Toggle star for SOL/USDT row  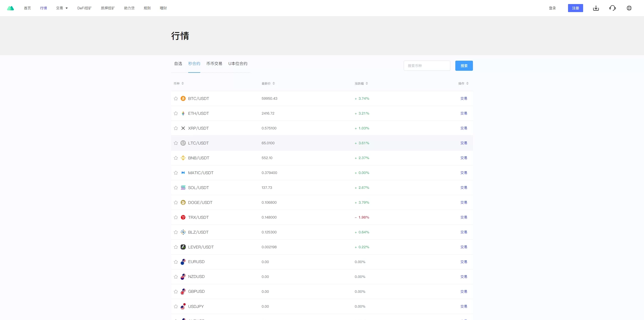tap(176, 188)
